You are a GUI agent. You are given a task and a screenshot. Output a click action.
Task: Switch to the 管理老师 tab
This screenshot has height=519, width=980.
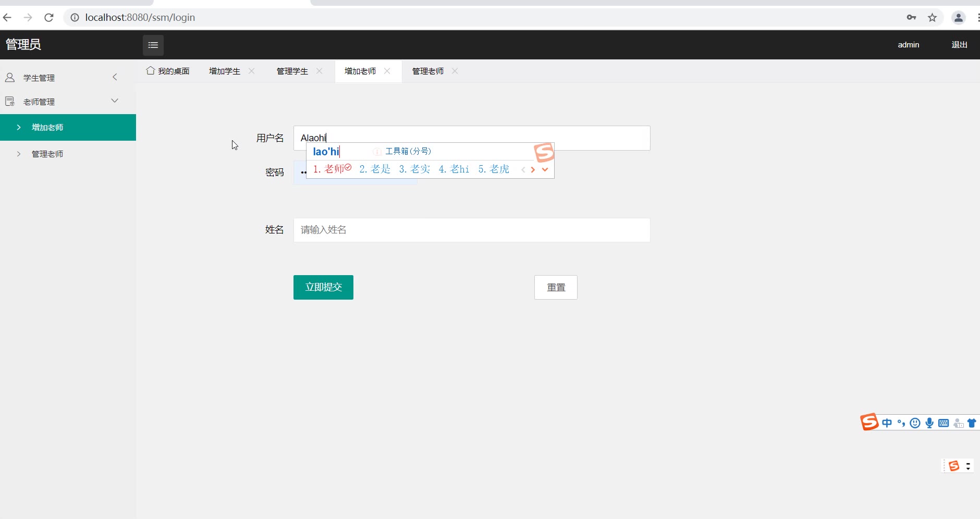[428, 71]
